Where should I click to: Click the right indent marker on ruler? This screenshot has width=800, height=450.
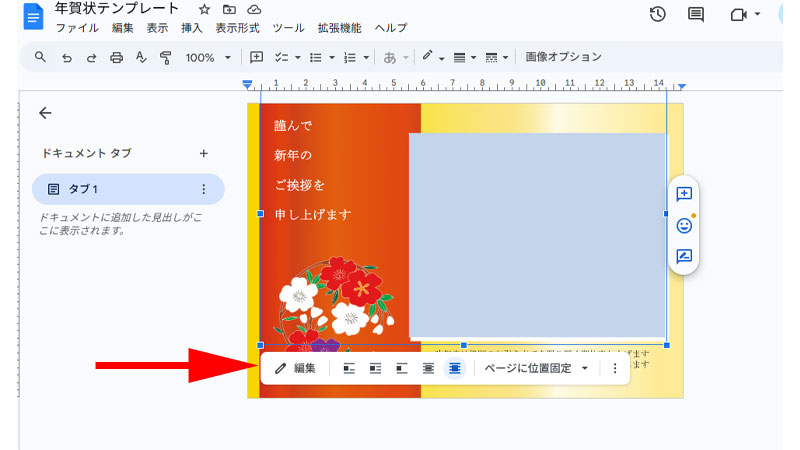[682, 86]
